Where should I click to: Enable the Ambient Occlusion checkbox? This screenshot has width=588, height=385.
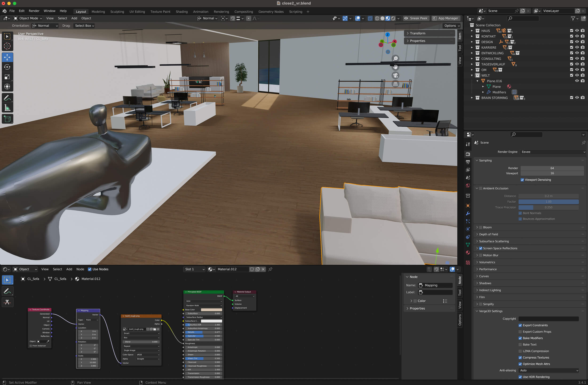(x=481, y=188)
